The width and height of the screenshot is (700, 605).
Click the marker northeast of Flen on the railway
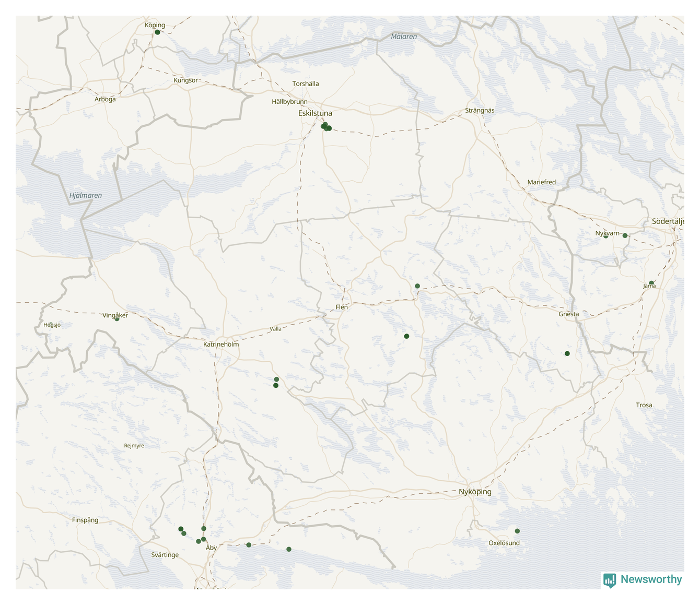pos(417,286)
